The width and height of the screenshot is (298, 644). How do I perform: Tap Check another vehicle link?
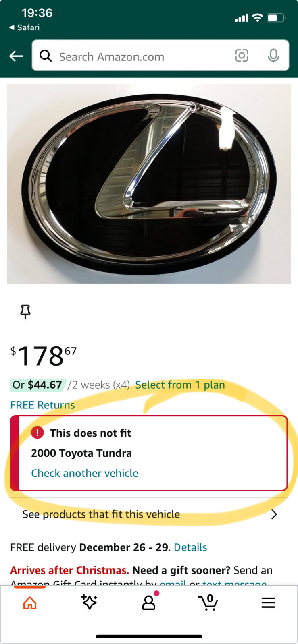coord(85,473)
